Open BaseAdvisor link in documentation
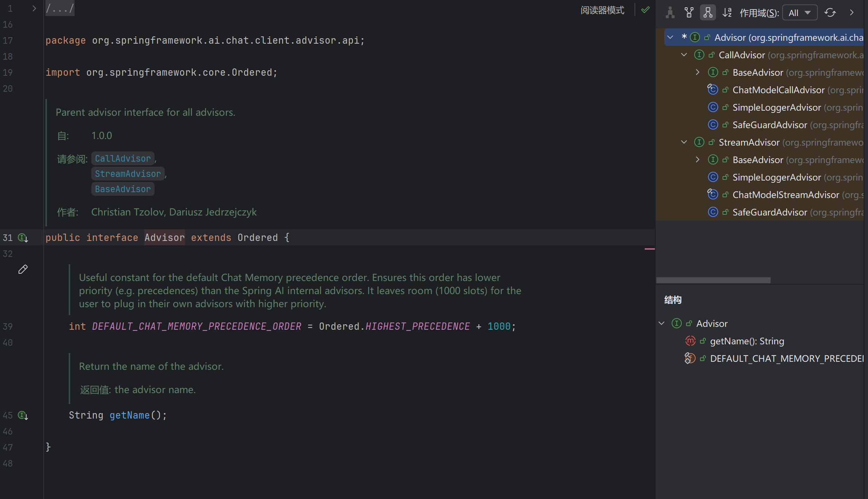868x499 pixels. coord(123,189)
